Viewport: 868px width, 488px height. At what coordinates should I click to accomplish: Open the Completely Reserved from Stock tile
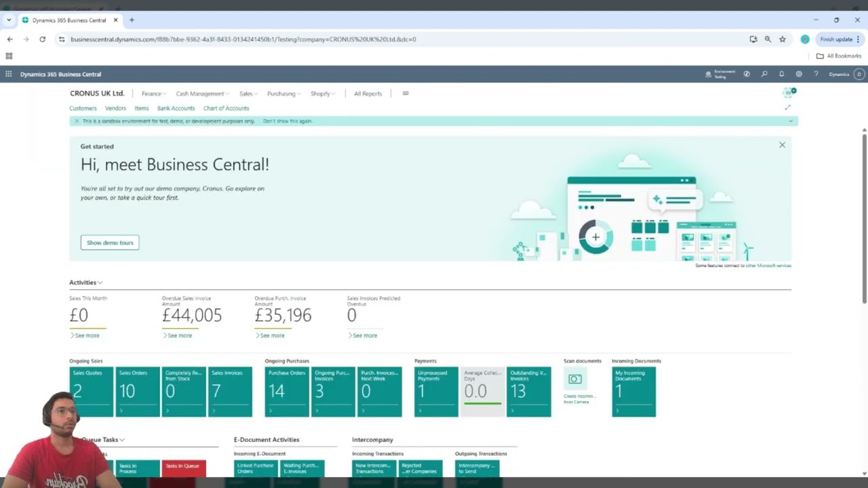click(x=184, y=392)
